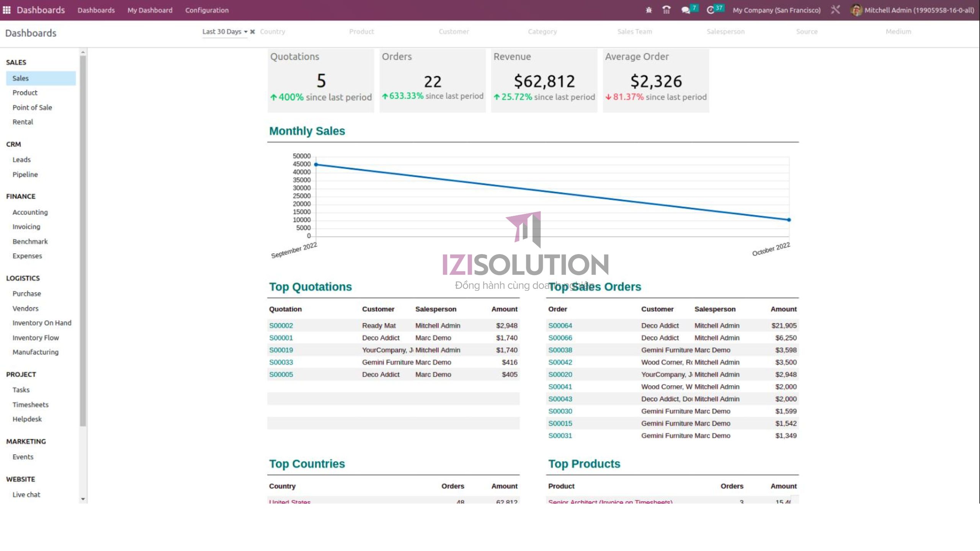Switch to My Dashboard menu
The image size is (980, 551).
click(x=150, y=10)
